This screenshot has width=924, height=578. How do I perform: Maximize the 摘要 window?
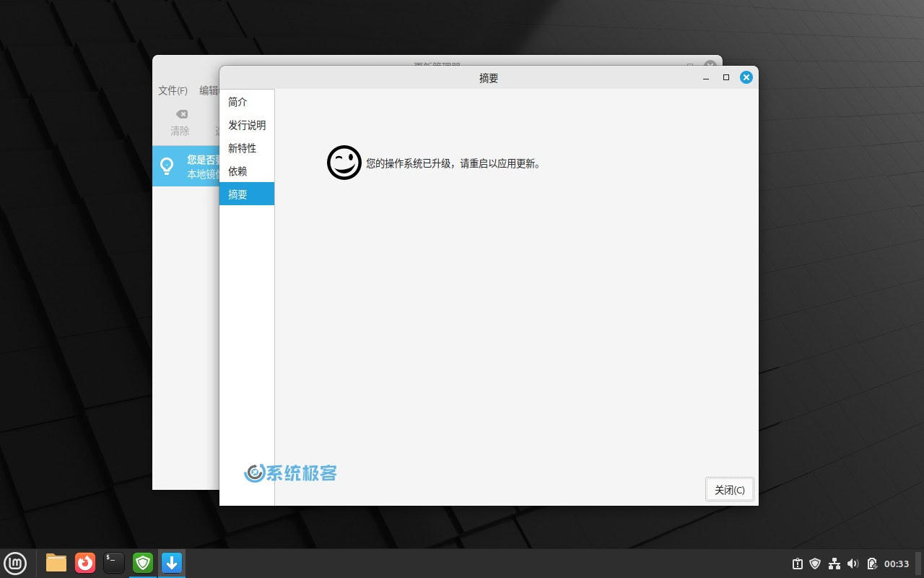point(726,77)
